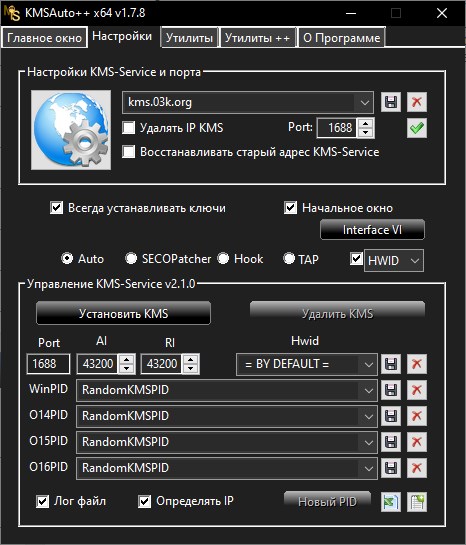466x545 pixels.
Task: Click the green spreadsheet icon beside Новый PID
Action: tap(391, 502)
